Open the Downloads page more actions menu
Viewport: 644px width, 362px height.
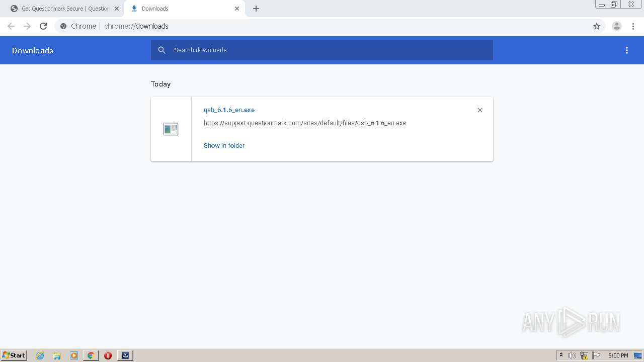(x=627, y=50)
